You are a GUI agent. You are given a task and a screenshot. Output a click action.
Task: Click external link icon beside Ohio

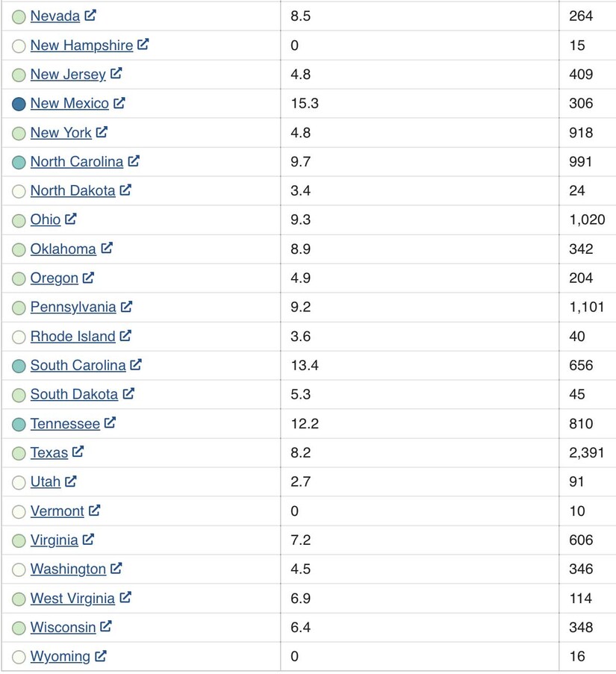click(x=71, y=219)
